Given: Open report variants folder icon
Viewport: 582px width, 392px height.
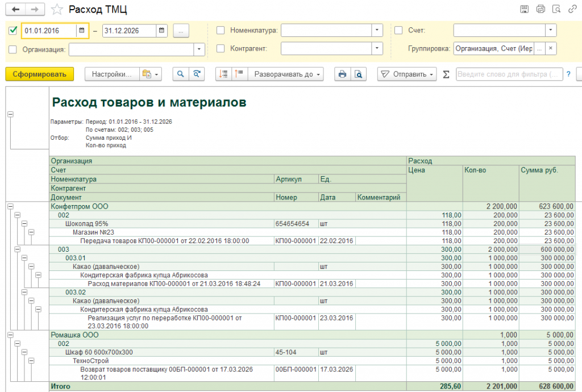Looking at the screenshot, I should [x=147, y=74].
